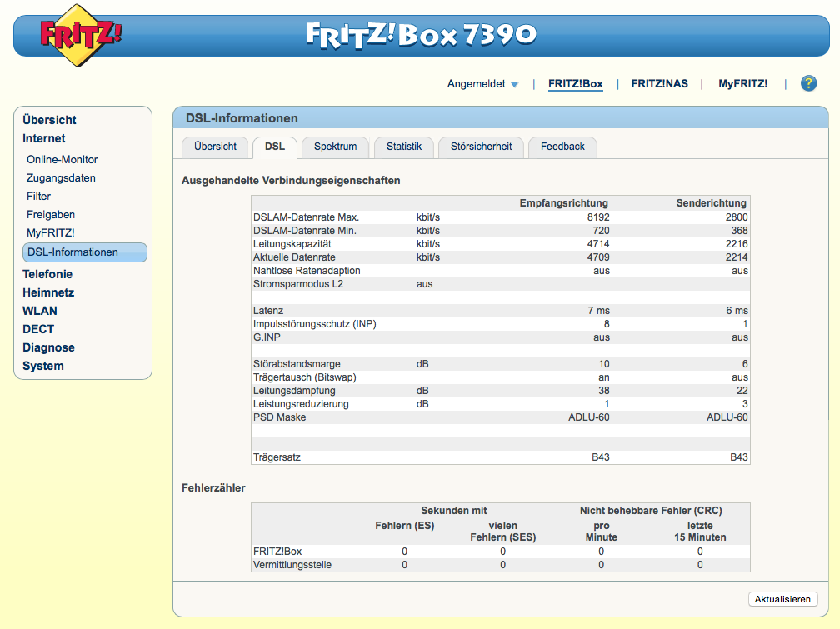The width and height of the screenshot is (840, 629).
Task: Select Internet in the sidebar menu
Action: coord(44,138)
